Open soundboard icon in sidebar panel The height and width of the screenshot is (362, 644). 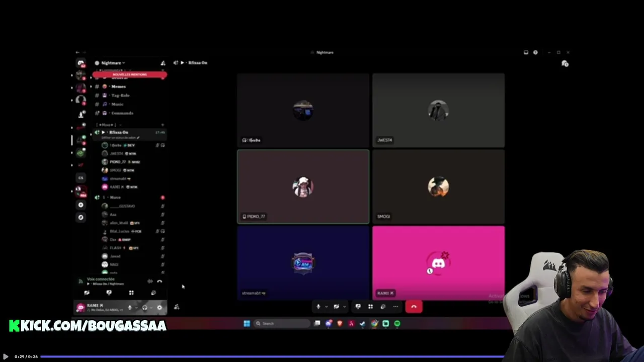[153, 293]
